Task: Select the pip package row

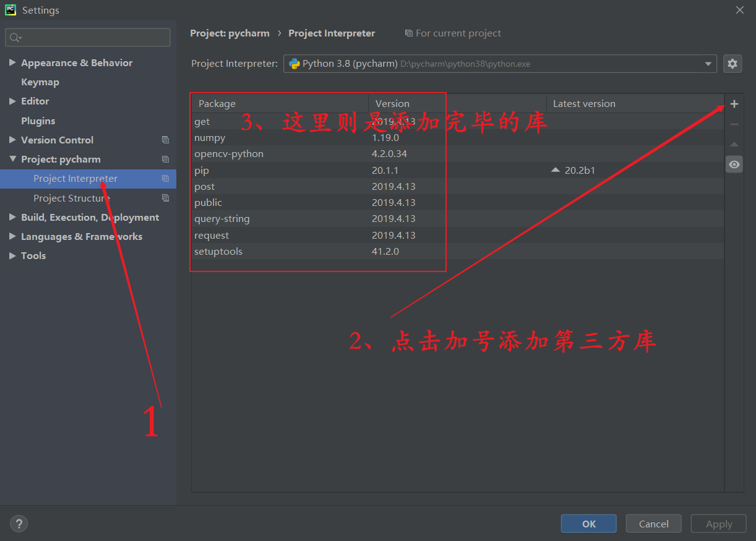Action: pos(458,170)
